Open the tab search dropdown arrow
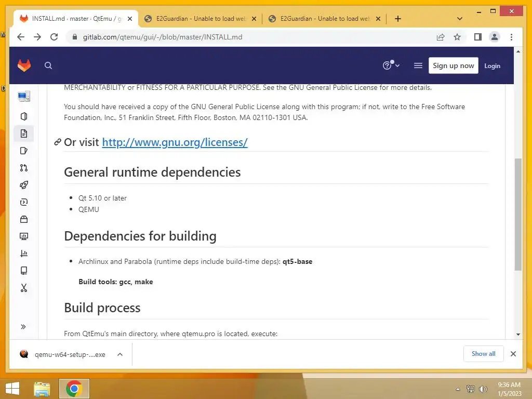The image size is (532, 399). pos(460,19)
